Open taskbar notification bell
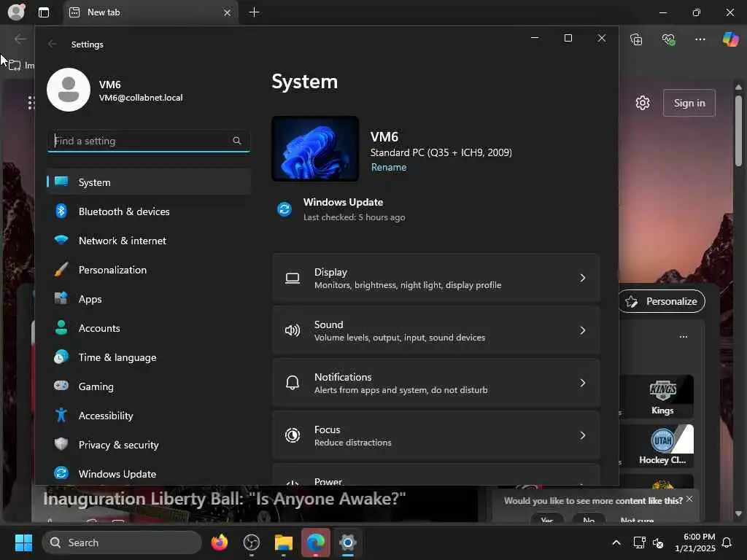The image size is (747, 560). pos(727,542)
